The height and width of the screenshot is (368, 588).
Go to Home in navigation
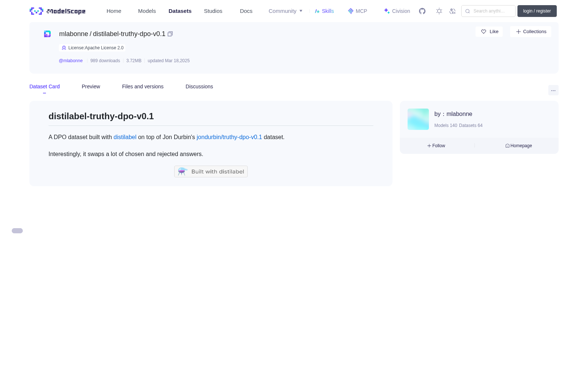pos(114,11)
